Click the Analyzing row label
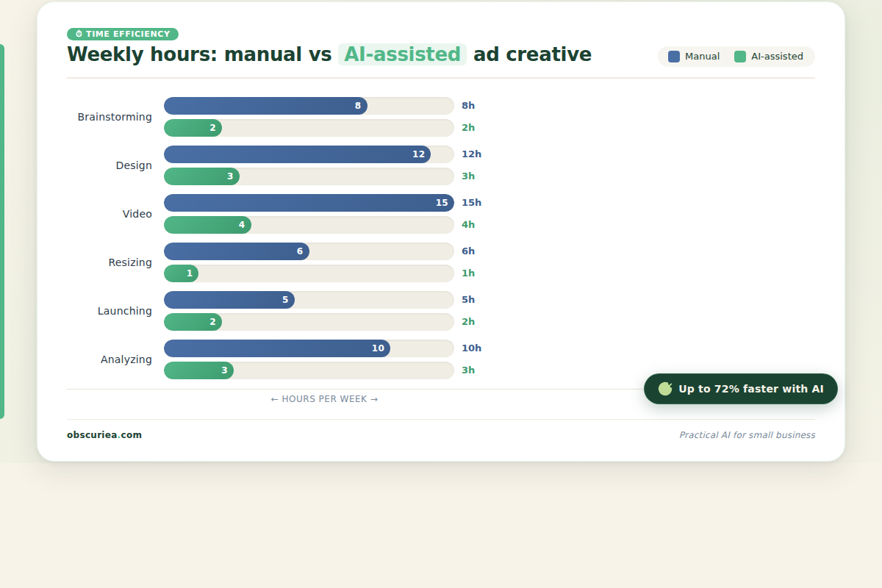The height and width of the screenshot is (588, 882). pos(126,359)
